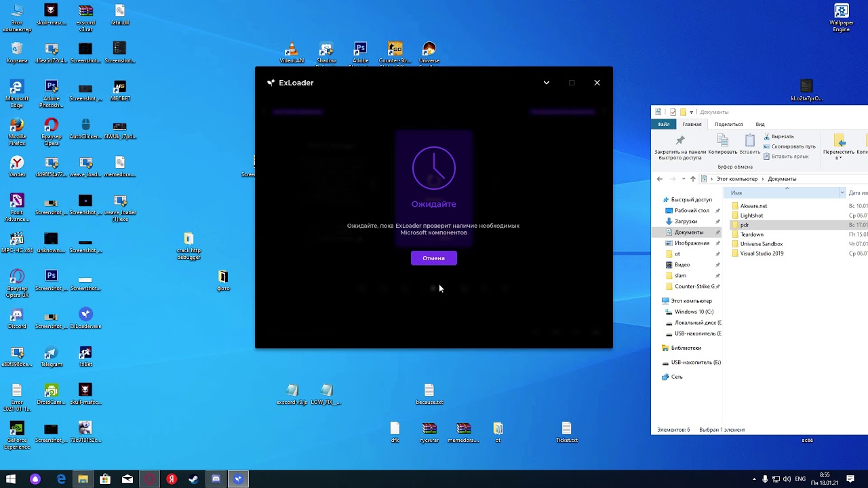Viewport: 868px width, 488px height.
Task: Click Вставить ярлык in Explorer ribbon
Action: point(786,157)
